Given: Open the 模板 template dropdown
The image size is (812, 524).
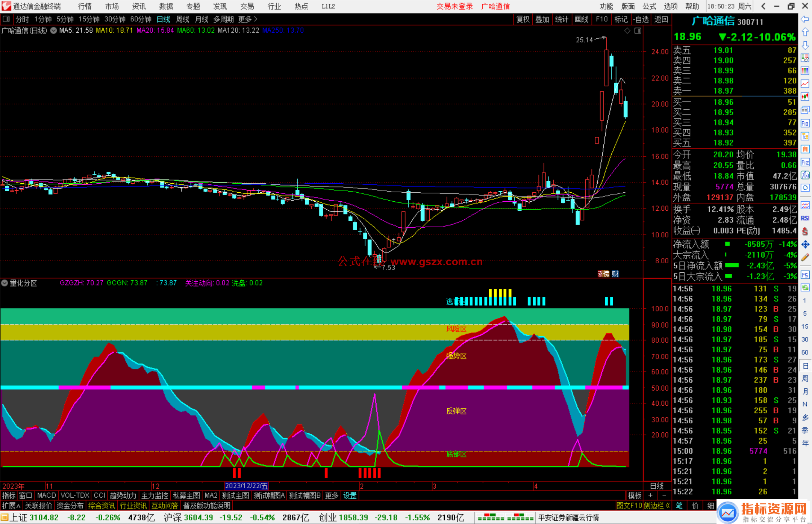Looking at the screenshot, I should pyautogui.click(x=635, y=495).
